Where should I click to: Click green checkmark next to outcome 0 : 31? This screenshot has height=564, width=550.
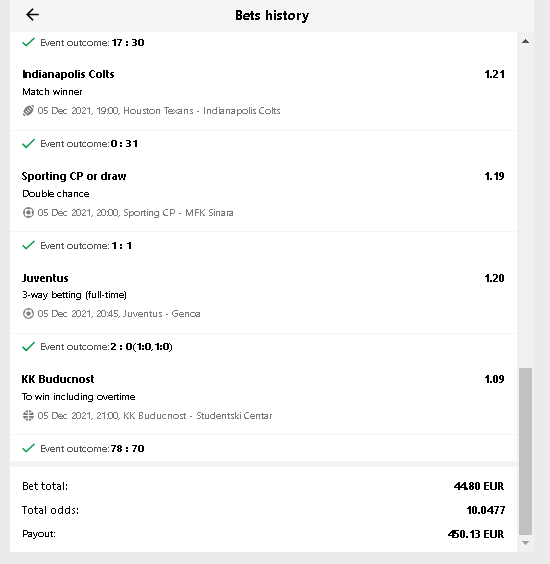(x=28, y=144)
